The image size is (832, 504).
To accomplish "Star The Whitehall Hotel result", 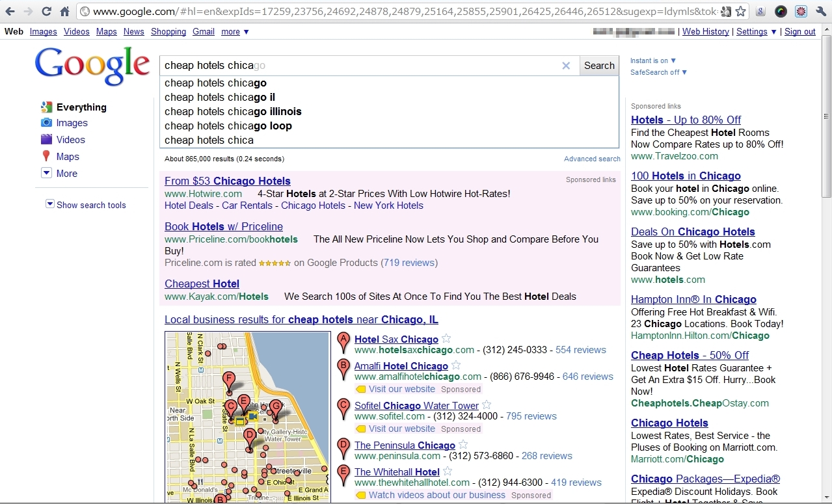I will click(x=448, y=471).
